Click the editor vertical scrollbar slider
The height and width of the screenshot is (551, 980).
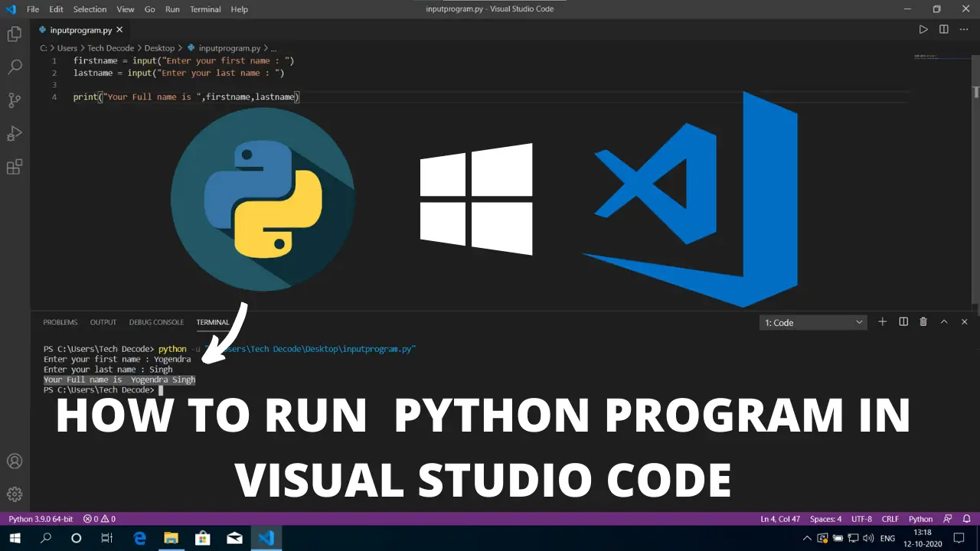point(976,92)
